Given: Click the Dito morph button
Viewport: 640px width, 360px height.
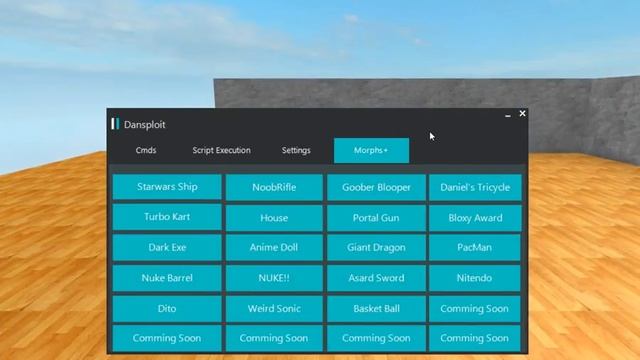Looking at the screenshot, I should [167, 309].
